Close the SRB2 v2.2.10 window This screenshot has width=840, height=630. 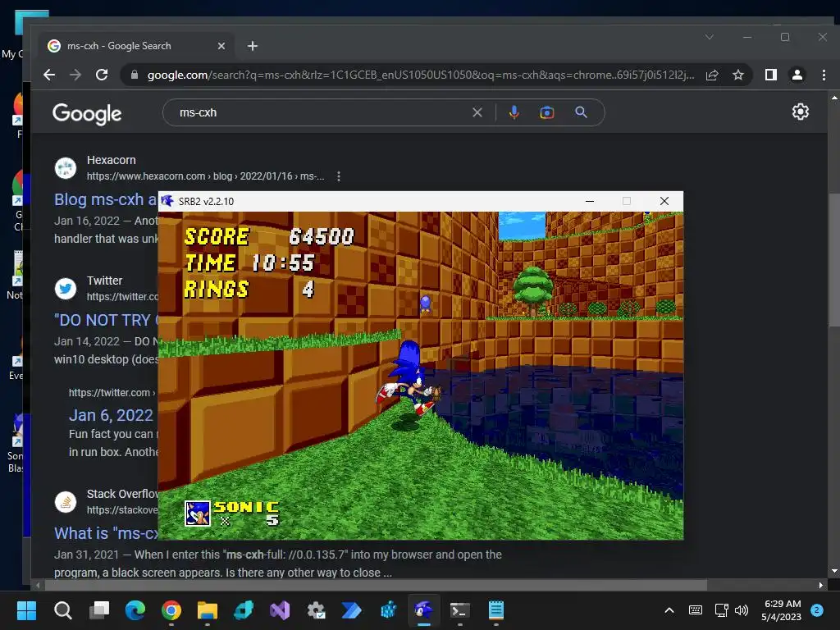tap(664, 201)
